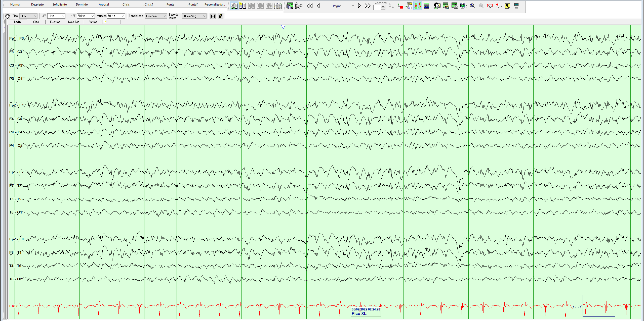Click the montage compress N icon
Screen dimensions: 644x321
point(464,6)
